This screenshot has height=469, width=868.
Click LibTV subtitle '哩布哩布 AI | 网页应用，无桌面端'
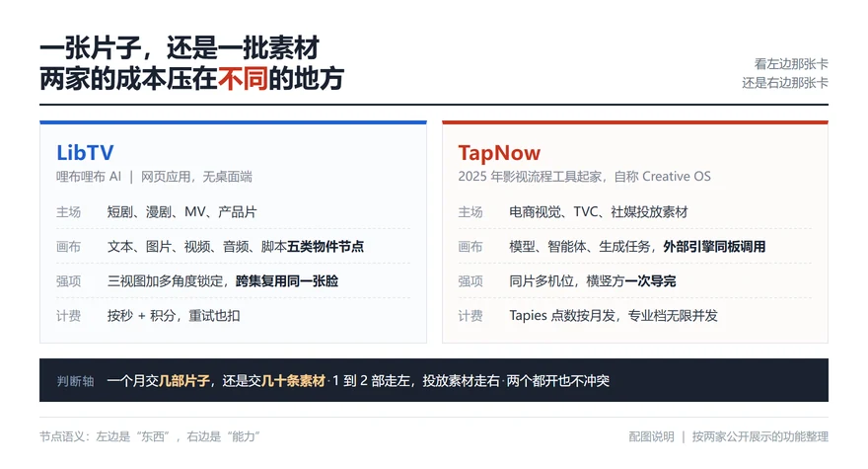coord(154,177)
